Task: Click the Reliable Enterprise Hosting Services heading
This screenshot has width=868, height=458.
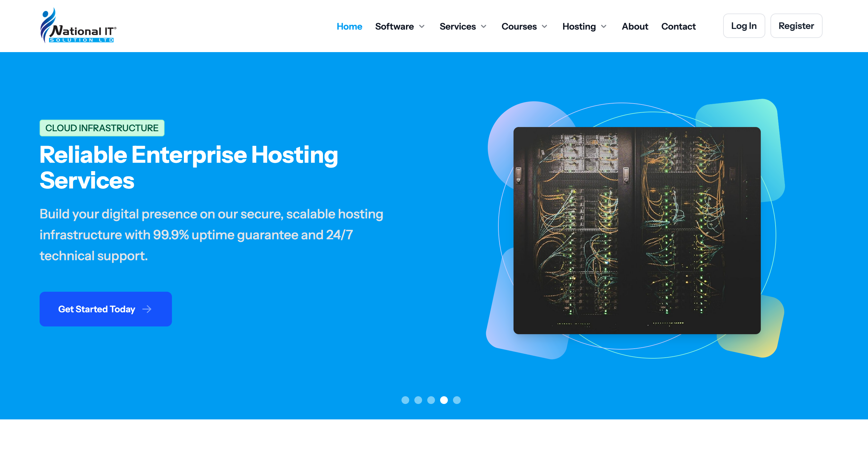Action: coord(189,167)
